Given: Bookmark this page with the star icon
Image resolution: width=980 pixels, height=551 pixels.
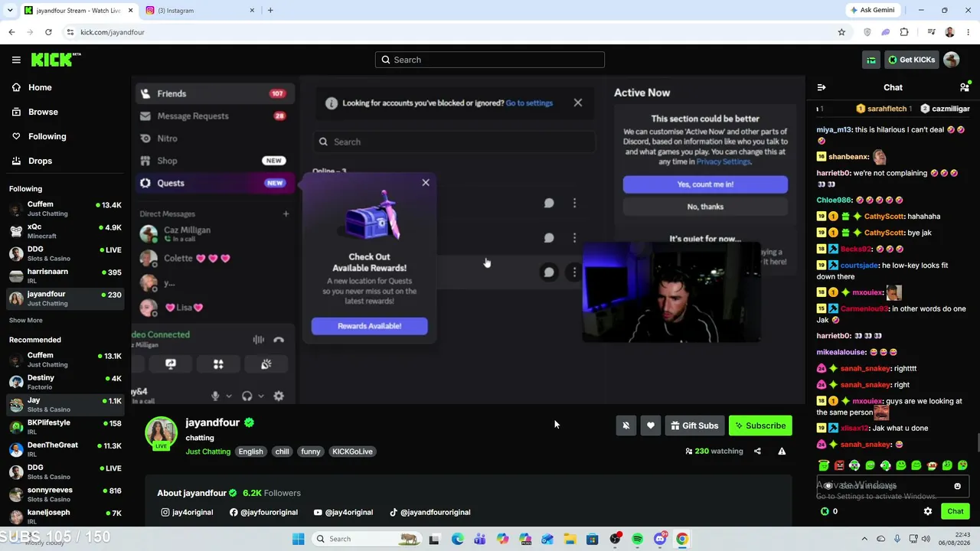Looking at the screenshot, I should tap(841, 32).
